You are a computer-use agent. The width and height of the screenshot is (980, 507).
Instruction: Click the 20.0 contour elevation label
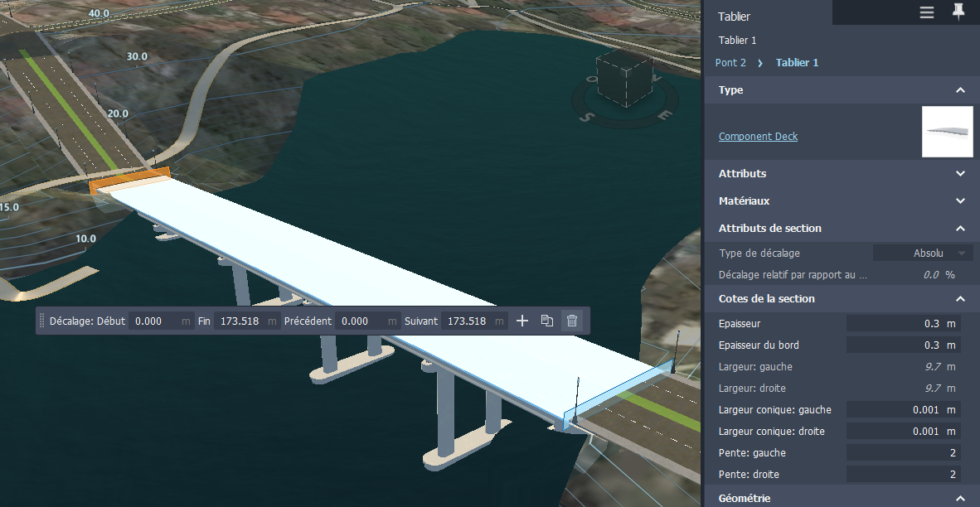pyautogui.click(x=118, y=113)
